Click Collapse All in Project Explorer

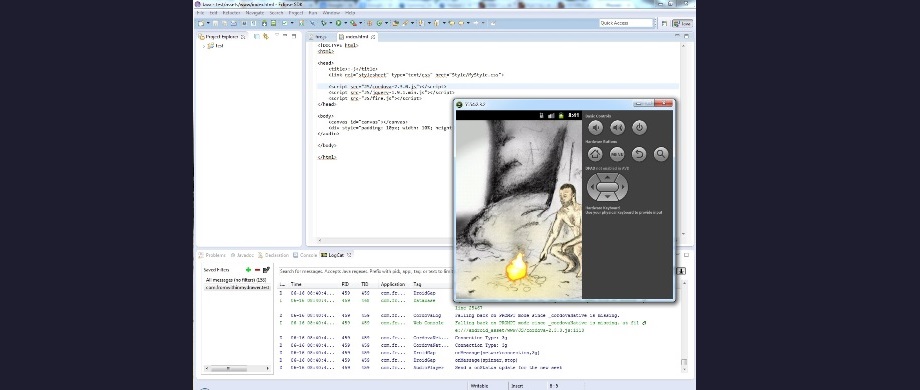click(x=257, y=36)
